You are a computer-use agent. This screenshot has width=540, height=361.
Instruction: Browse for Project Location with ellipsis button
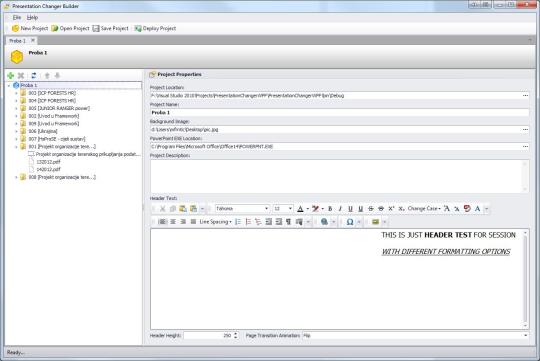[525, 95]
